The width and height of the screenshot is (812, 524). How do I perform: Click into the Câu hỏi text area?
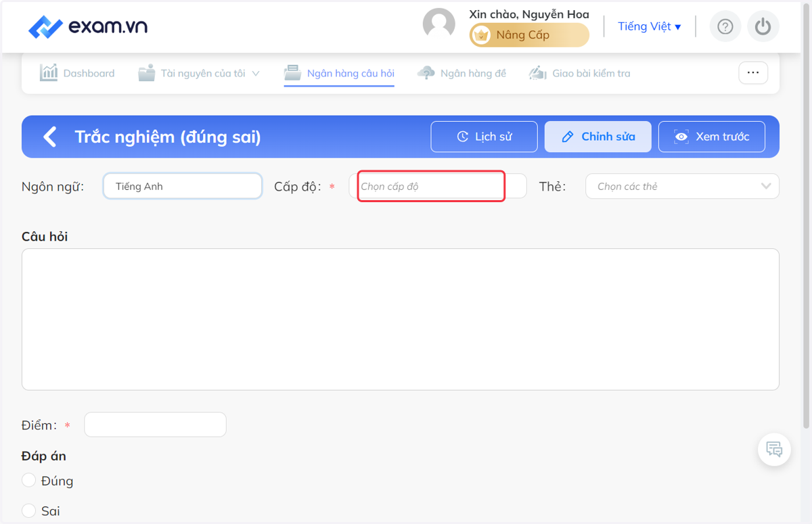point(401,319)
